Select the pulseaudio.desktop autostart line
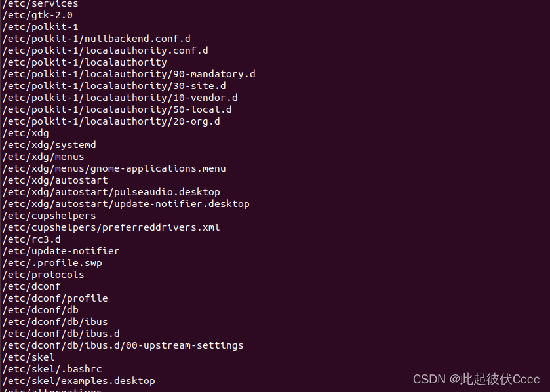Image resolution: width=550 pixels, height=392 pixels. tap(111, 192)
